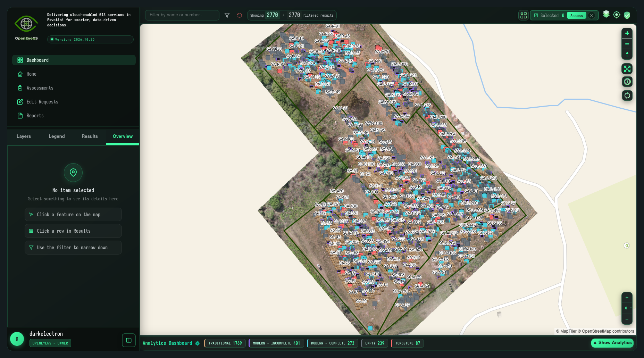Open Dashboard in sidebar

(74, 60)
